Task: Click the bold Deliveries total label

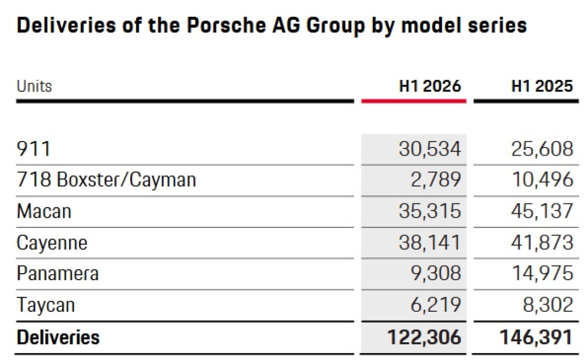Action: tap(58, 337)
